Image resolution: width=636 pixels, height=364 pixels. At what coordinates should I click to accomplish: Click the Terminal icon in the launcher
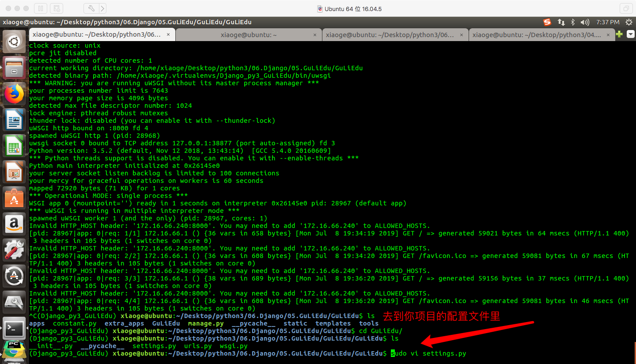14,328
